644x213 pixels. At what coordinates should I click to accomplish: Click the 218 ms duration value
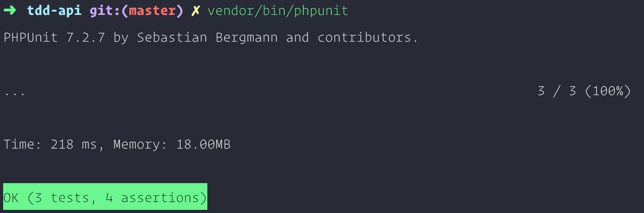74,145
